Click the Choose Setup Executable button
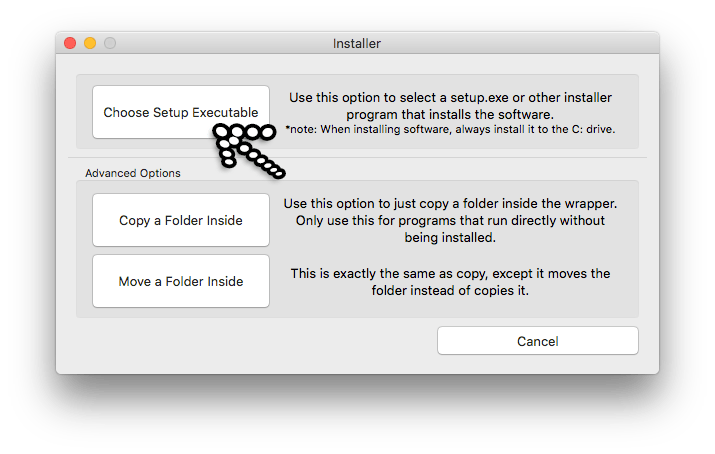Viewport: 715px width, 454px height. [x=181, y=112]
